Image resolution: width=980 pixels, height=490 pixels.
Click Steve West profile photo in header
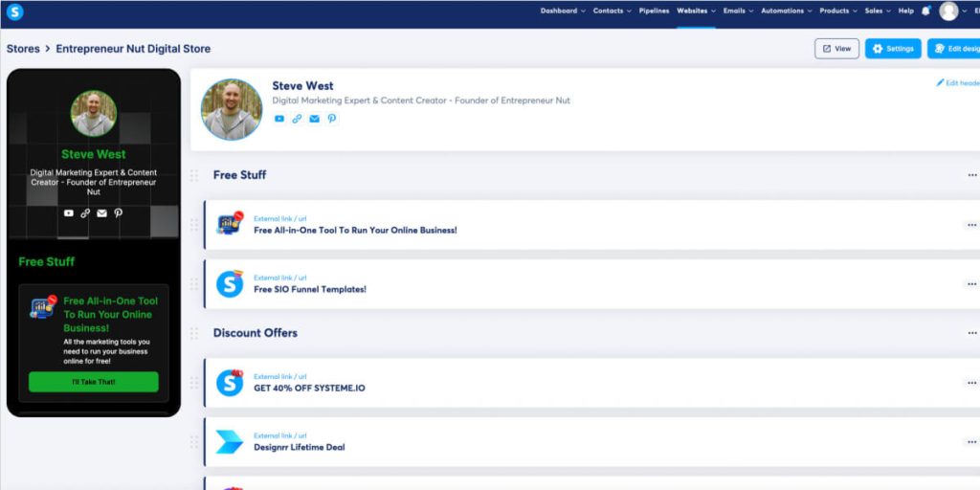pos(232,109)
